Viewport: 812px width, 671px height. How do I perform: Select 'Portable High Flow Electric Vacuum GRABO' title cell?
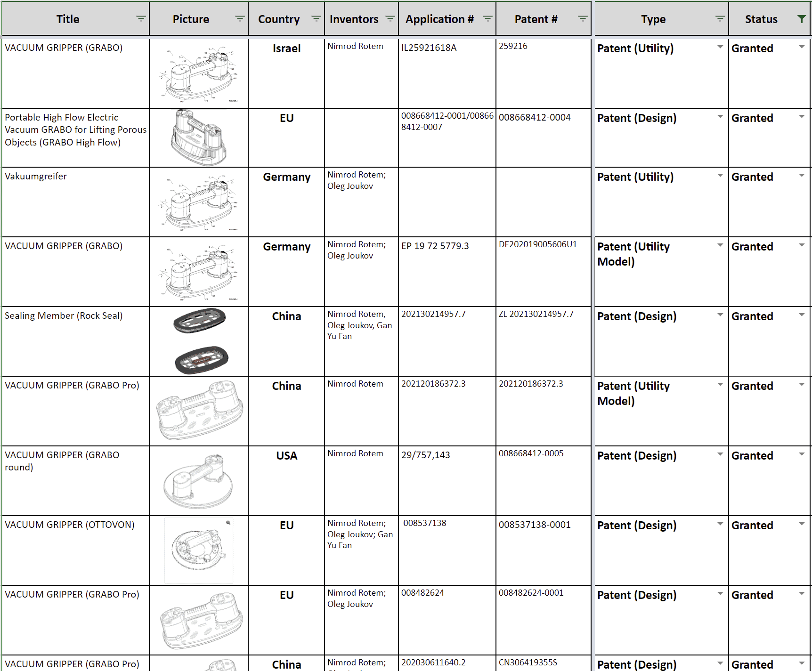pyautogui.click(x=75, y=138)
